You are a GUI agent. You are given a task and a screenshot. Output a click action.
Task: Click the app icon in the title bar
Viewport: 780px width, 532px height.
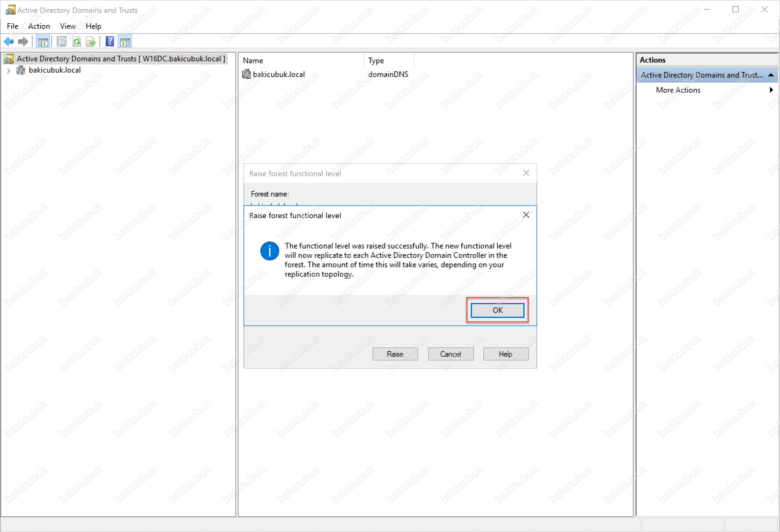point(10,10)
